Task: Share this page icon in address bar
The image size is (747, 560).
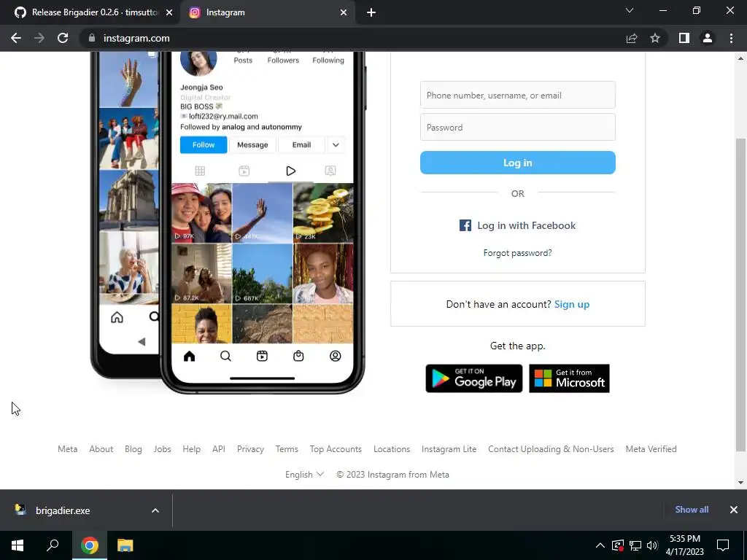Action: click(x=632, y=38)
